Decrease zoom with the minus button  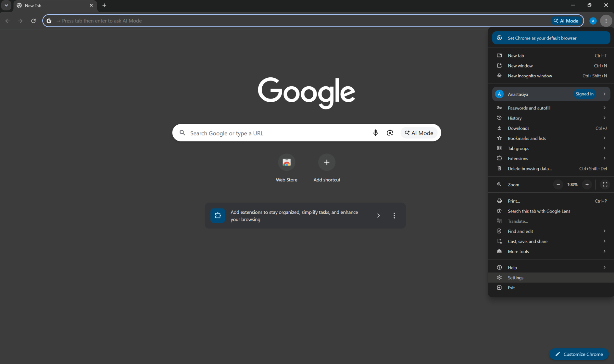(558, 185)
